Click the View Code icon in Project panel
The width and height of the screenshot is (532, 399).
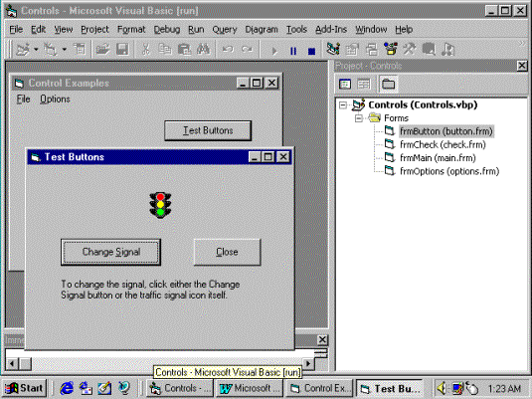pos(345,84)
